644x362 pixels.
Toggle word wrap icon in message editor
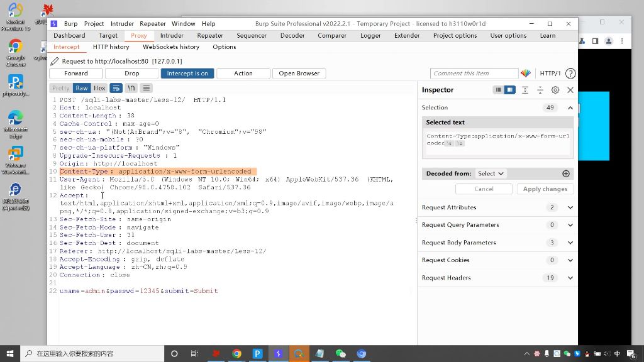point(116,88)
